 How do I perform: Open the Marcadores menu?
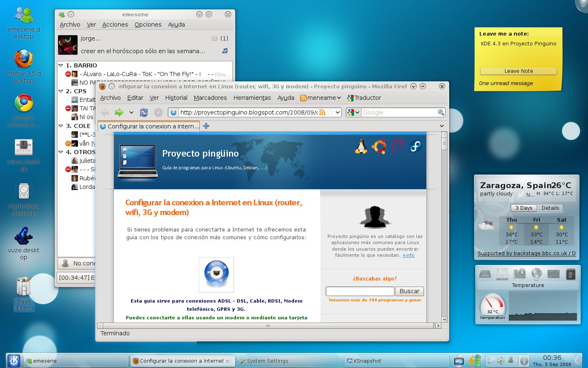coord(210,98)
